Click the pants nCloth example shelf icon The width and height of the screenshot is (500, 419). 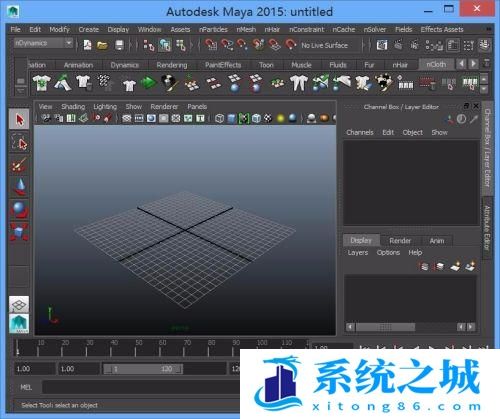point(298,83)
